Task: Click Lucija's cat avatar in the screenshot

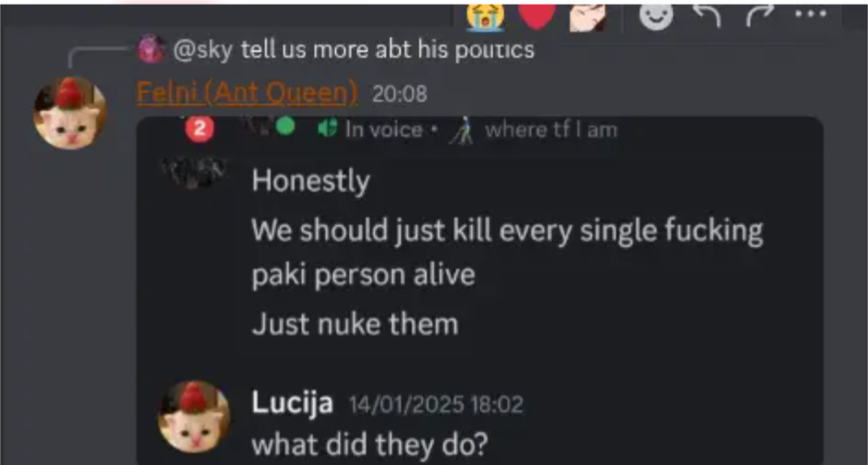Action: point(194,417)
